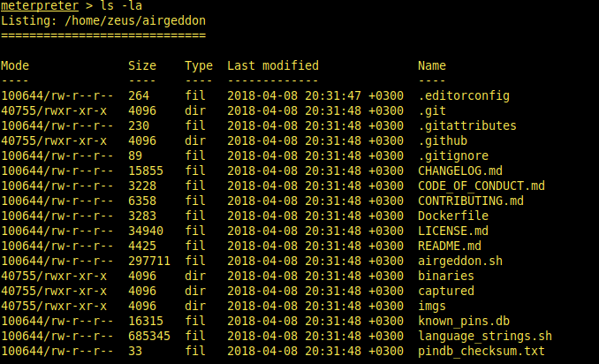Viewport: 599px width, 364px height.
Task: Click the Last modified column header
Action: [273, 65]
